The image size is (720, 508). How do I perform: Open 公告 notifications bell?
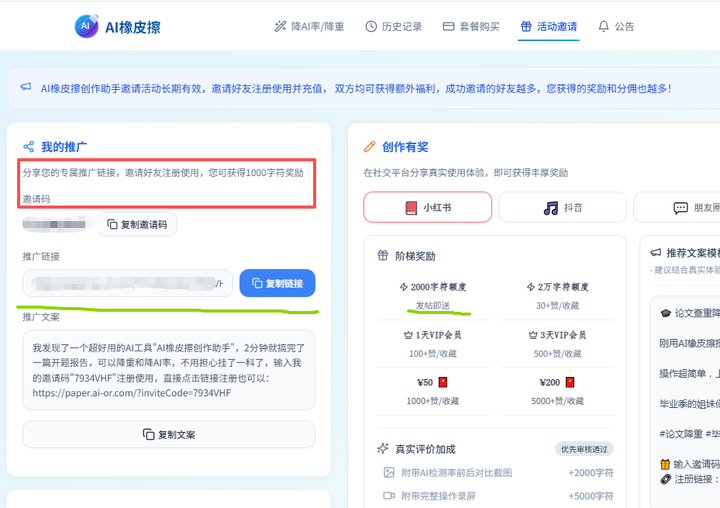(616, 27)
